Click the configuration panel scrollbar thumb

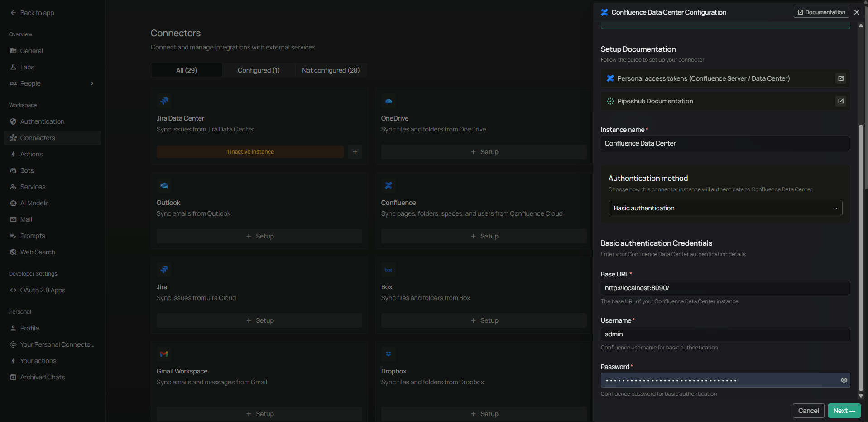861,257
